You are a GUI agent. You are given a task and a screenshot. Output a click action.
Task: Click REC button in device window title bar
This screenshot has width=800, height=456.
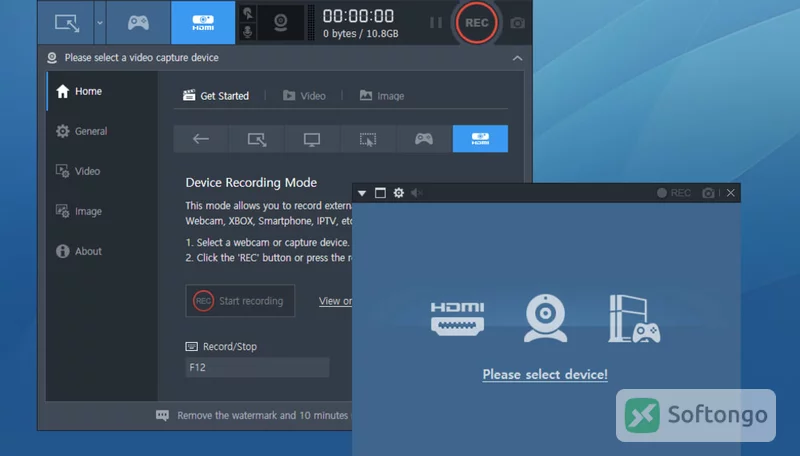tap(674, 193)
